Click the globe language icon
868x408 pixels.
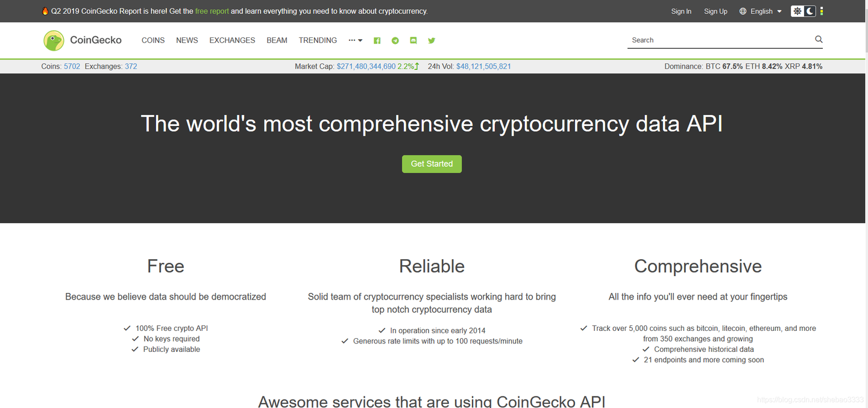(x=743, y=11)
